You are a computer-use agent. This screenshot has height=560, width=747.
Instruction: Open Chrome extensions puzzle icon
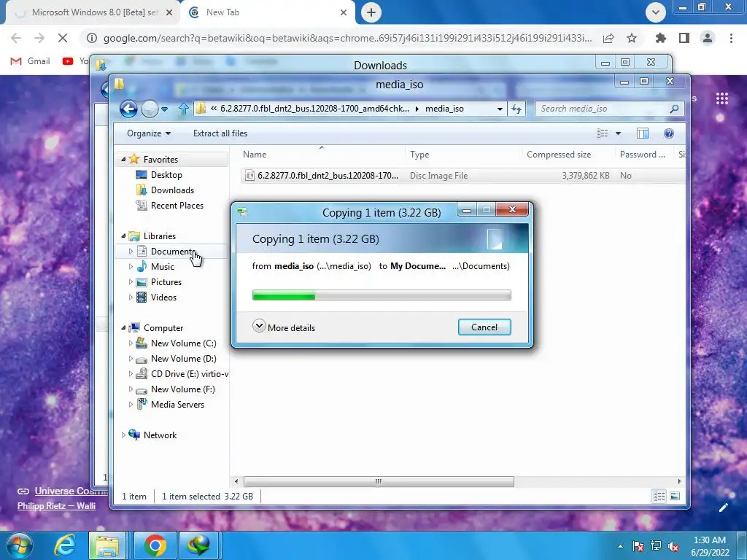pos(660,38)
